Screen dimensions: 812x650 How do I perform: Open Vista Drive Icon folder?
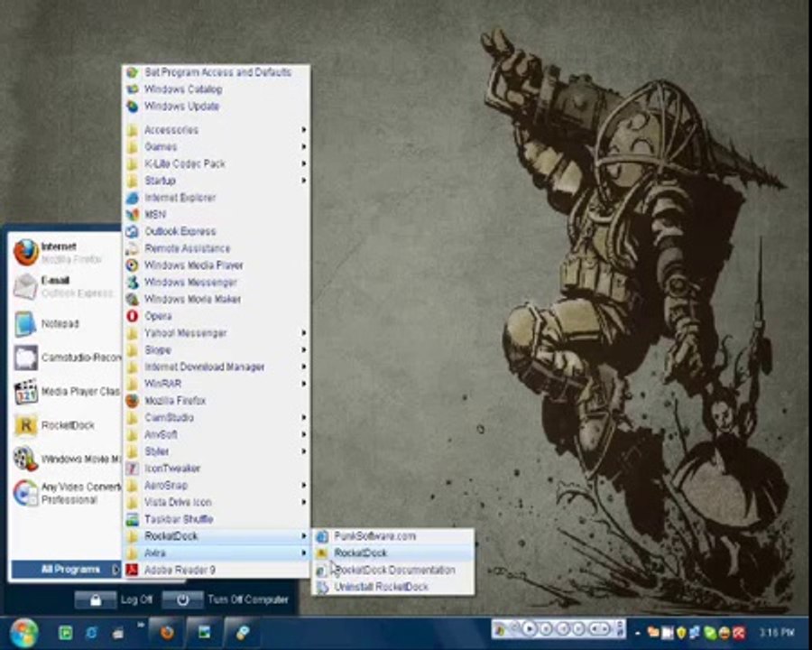(x=217, y=502)
